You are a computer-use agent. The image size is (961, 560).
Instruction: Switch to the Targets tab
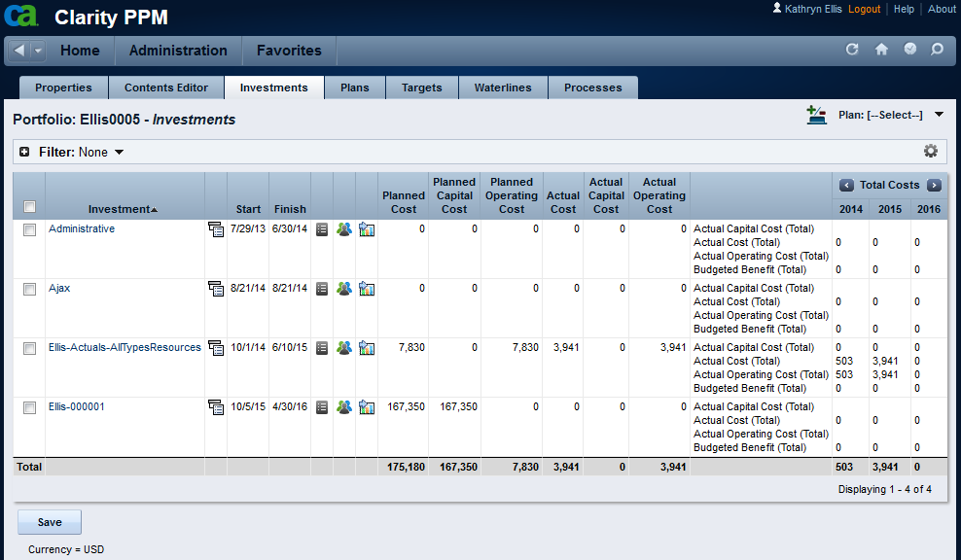[422, 87]
